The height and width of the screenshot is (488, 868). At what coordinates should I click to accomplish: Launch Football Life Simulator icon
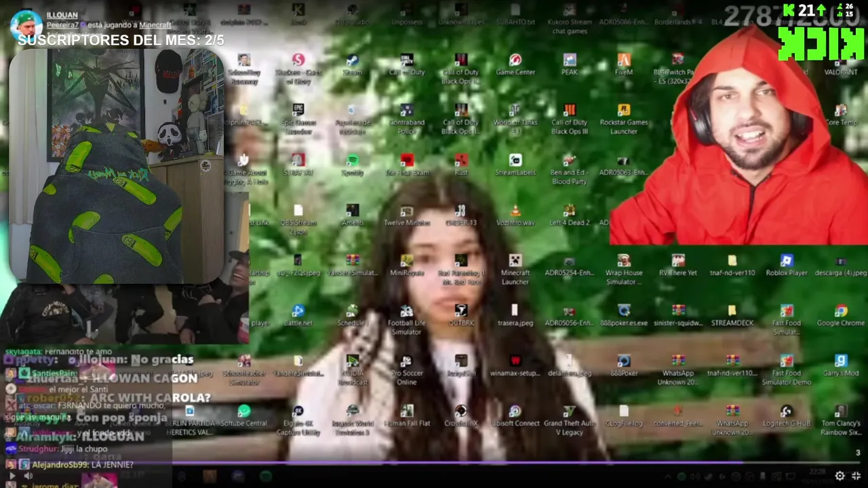point(407,320)
